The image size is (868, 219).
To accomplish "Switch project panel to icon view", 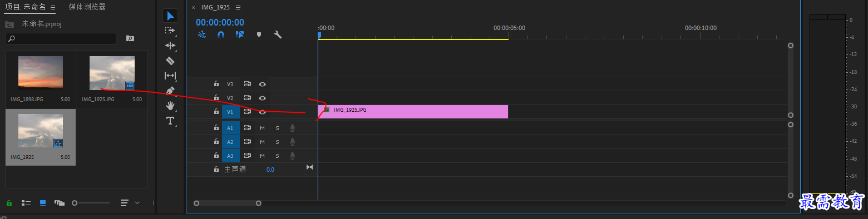I will click(x=43, y=203).
